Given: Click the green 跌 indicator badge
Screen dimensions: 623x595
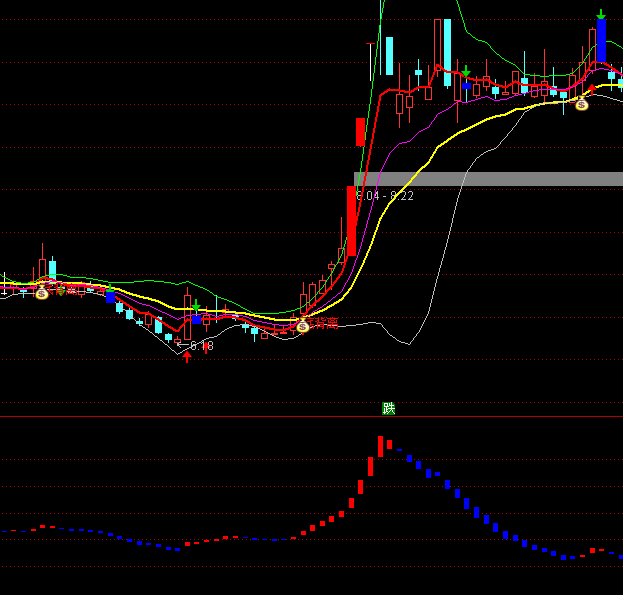Looking at the screenshot, I should [389, 408].
